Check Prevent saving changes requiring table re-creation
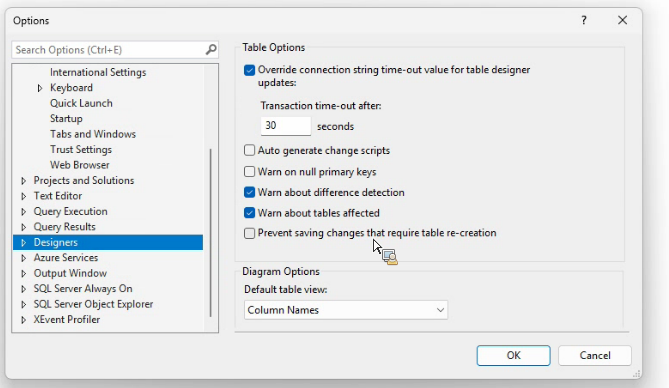This screenshot has height=388, width=669. pyautogui.click(x=249, y=233)
